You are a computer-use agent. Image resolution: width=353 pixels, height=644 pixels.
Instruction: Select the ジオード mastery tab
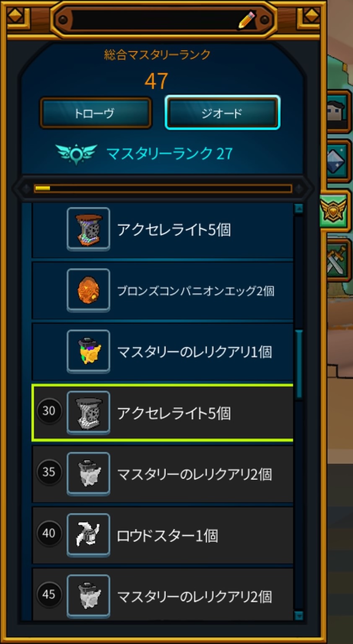223,112
